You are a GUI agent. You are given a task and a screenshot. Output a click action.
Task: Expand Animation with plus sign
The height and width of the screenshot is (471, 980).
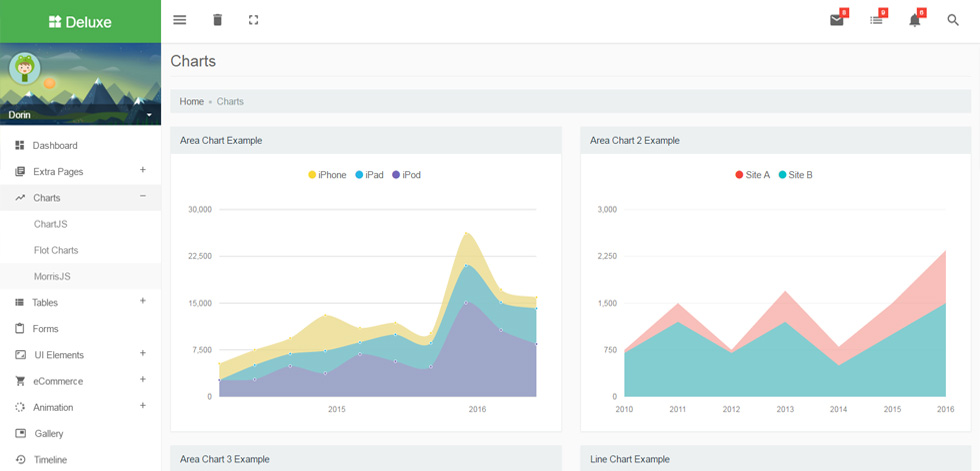coord(143,405)
